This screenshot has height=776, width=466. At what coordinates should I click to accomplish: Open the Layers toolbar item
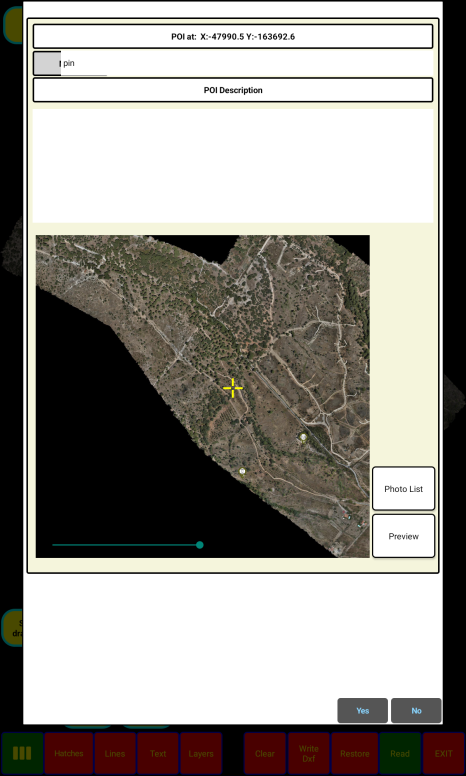[201, 753]
